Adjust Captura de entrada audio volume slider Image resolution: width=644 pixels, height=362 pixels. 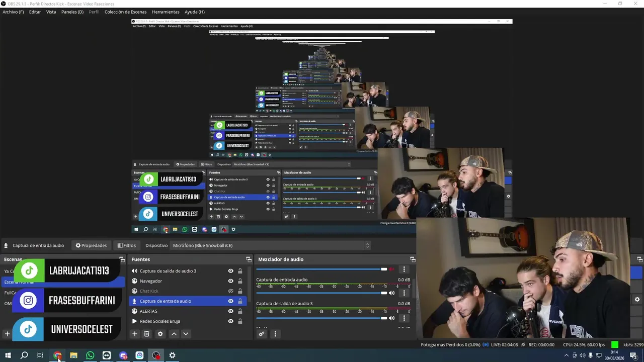pos(321,293)
